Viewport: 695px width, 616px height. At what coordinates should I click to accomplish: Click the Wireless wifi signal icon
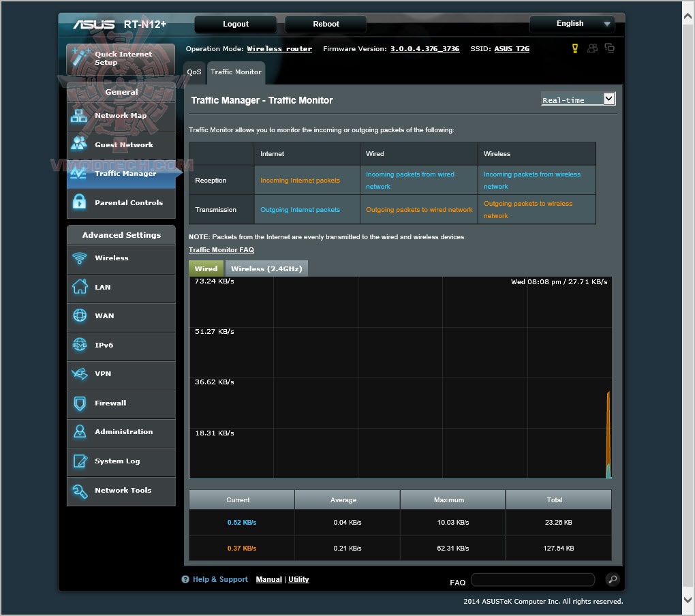click(80, 258)
